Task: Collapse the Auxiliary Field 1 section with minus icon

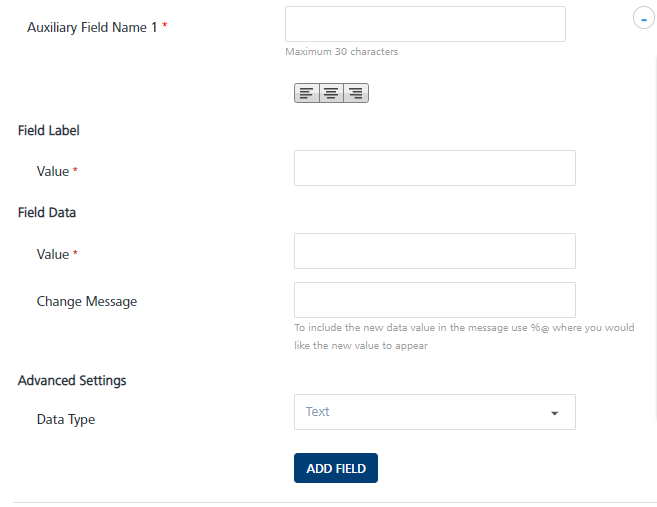Action: tap(644, 19)
